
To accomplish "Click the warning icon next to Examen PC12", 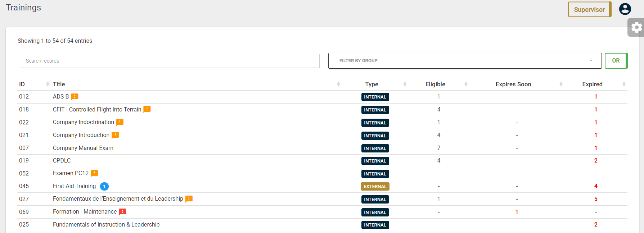I will (94, 173).
